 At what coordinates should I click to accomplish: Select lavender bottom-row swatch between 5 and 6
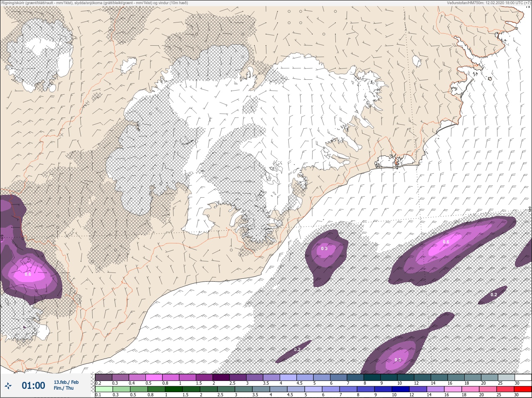point(313,390)
